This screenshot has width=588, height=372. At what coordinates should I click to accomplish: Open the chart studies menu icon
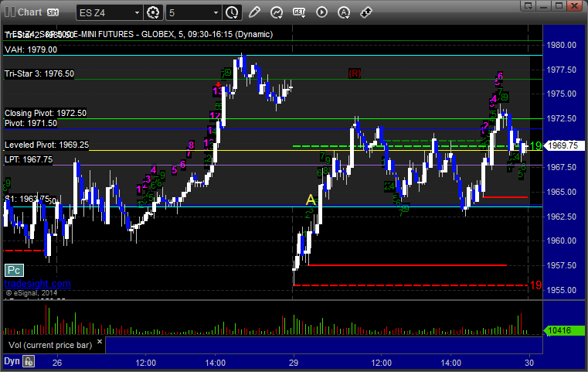click(x=277, y=12)
